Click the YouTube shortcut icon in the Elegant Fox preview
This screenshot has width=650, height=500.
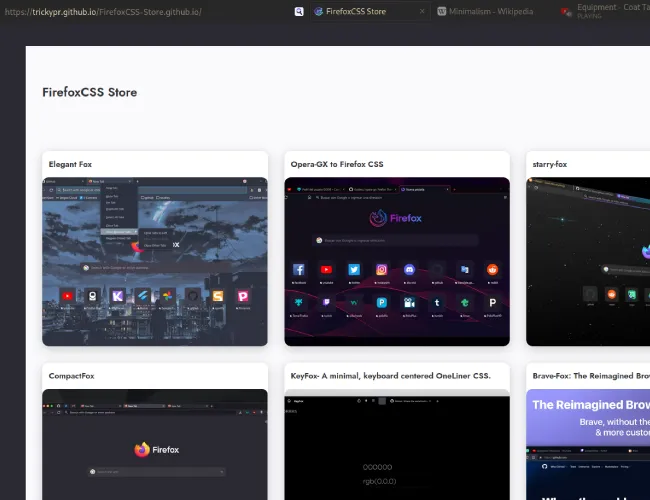point(67,296)
